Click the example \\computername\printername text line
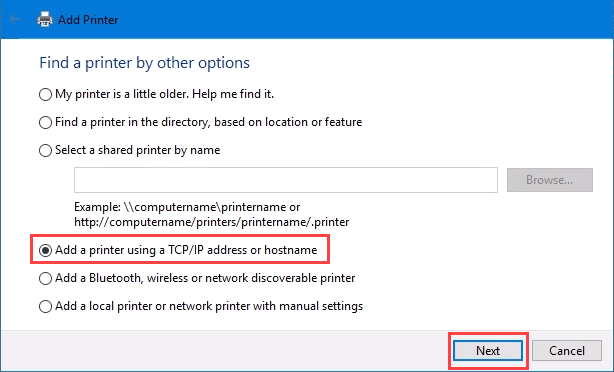The image size is (614, 372). [187, 207]
